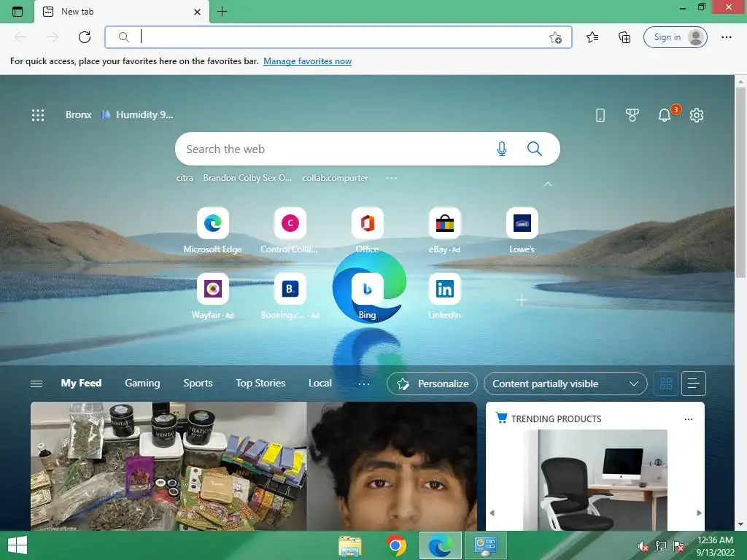Open the taskbar clock and date

coord(715,546)
